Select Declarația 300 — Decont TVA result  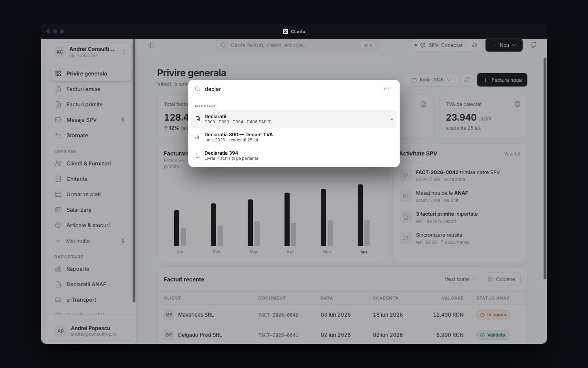pos(294,137)
